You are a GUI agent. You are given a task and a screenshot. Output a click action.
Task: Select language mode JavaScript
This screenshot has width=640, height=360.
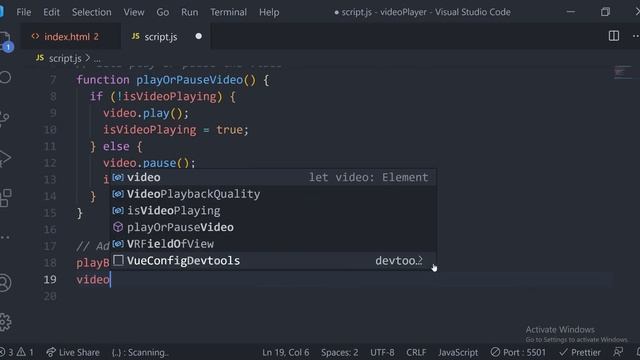point(458,352)
